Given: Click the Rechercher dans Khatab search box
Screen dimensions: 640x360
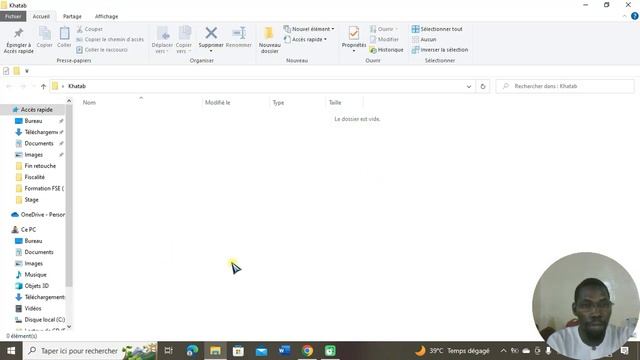Looking at the screenshot, I should 565,86.
